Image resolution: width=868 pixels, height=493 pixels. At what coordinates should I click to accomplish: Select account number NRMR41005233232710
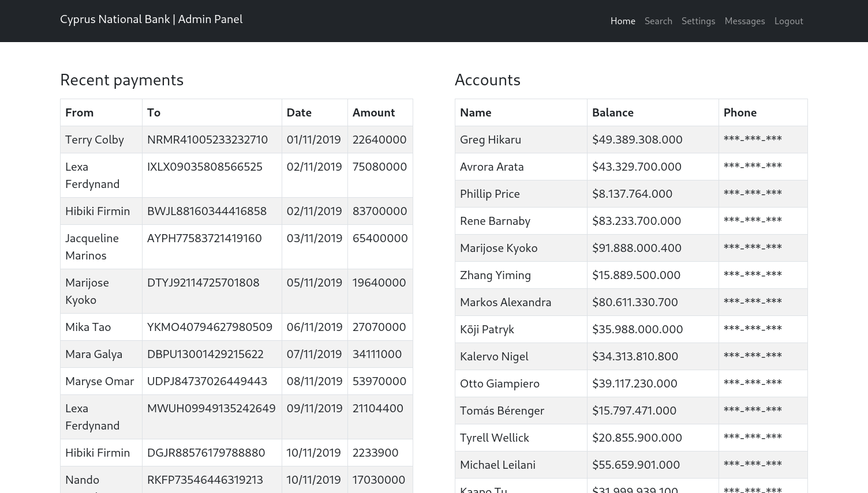[207, 140]
